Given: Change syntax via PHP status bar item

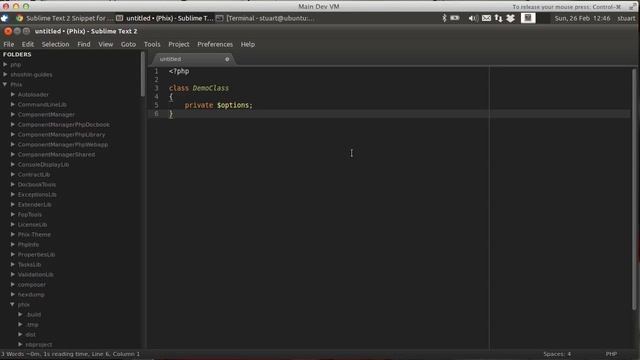Looking at the screenshot, I should coord(611,354).
